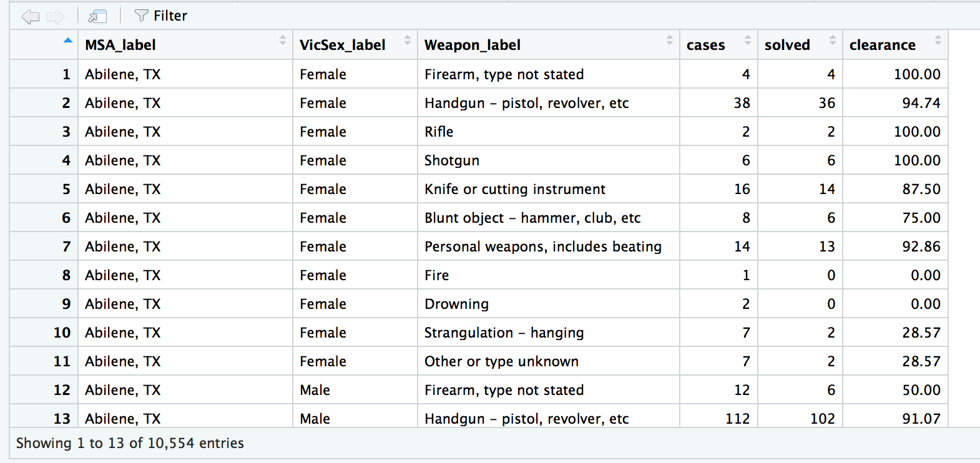The image size is (980, 463).
Task: Click the forward navigation arrow
Action: coord(56,16)
